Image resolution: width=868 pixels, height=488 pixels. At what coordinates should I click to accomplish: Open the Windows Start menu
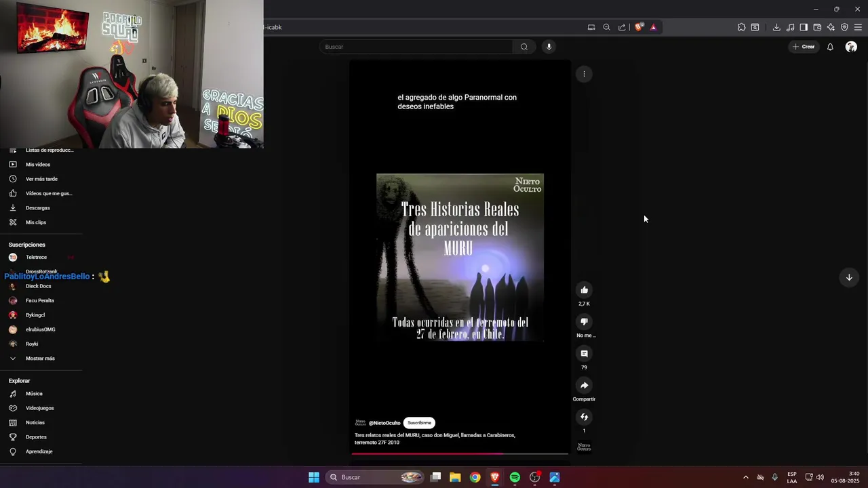click(314, 477)
